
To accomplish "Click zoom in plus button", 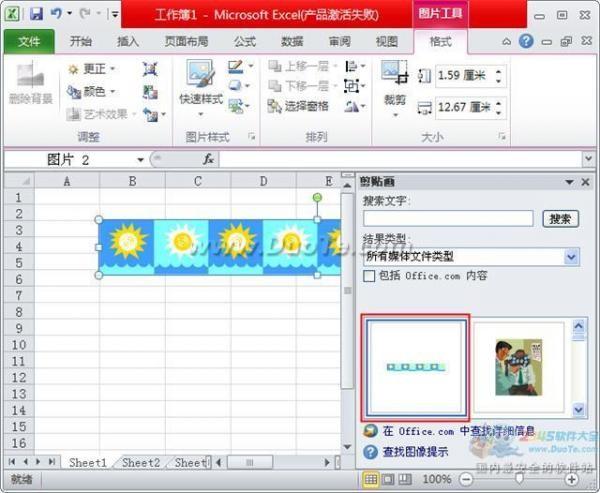I will [572, 480].
